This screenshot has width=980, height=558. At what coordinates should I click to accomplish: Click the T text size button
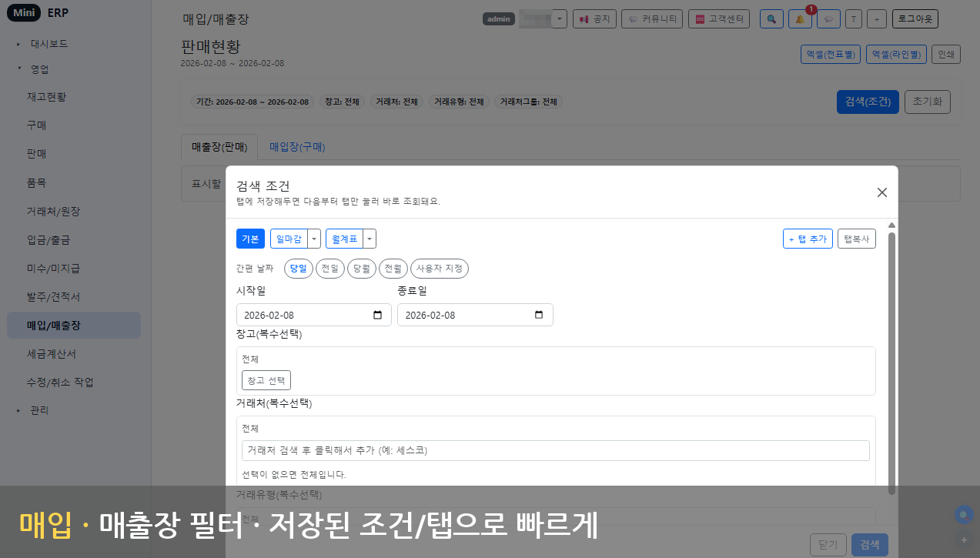853,19
